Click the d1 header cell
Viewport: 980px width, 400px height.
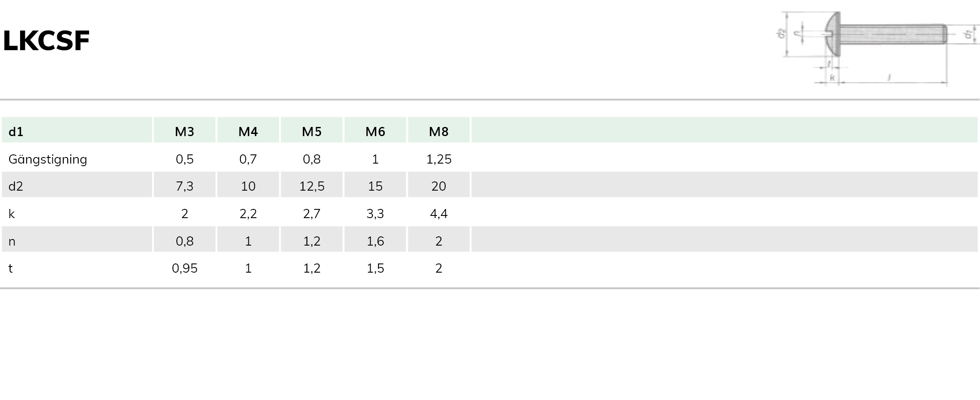pos(16,131)
